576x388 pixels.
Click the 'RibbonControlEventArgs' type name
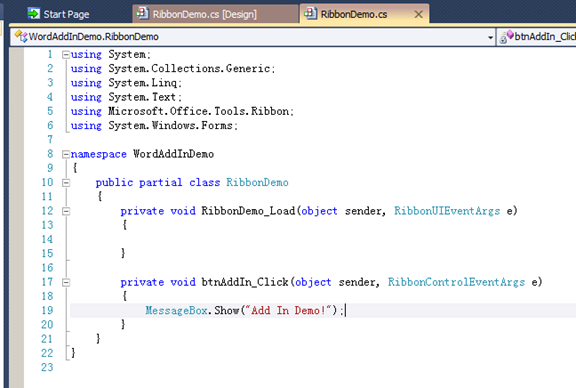pyautogui.click(x=457, y=282)
